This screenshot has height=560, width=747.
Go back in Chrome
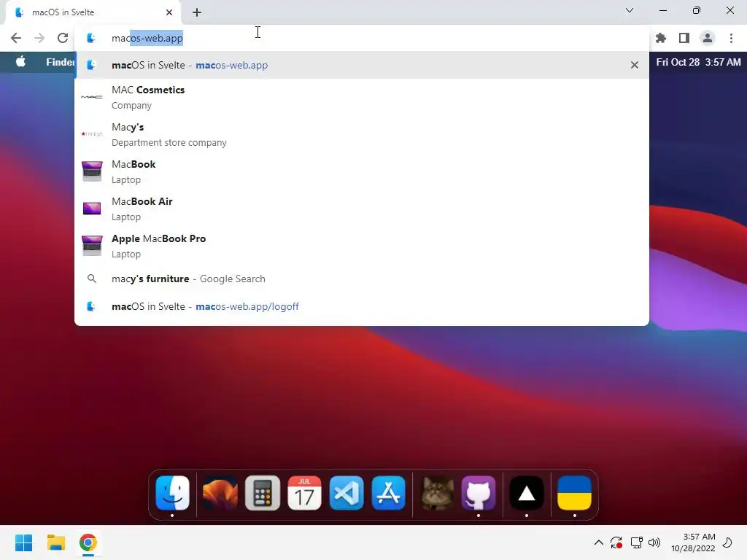pyautogui.click(x=16, y=38)
